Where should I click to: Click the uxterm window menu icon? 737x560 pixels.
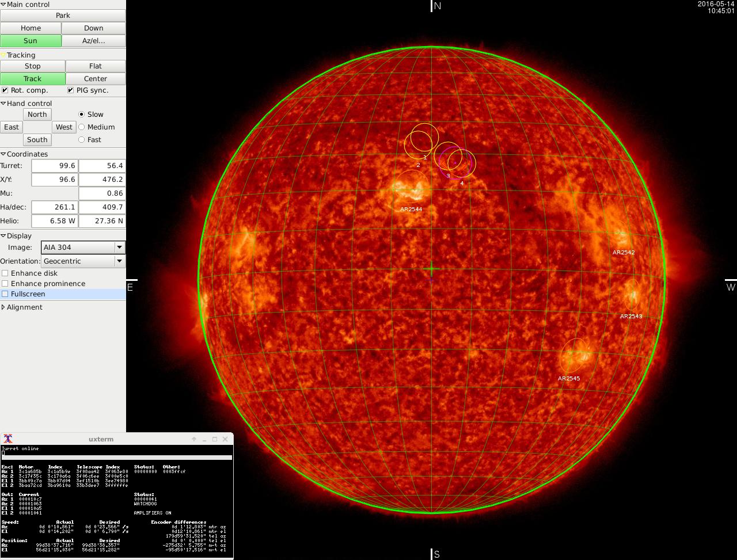coord(8,439)
